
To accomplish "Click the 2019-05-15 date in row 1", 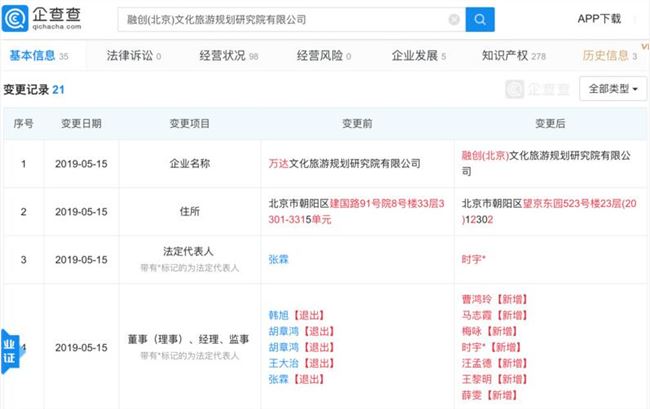I will click(x=81, y=164).
